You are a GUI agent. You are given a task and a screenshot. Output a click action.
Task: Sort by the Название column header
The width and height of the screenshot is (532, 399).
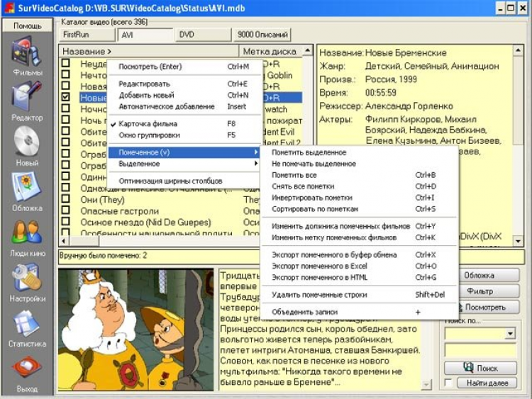(149, 51)
